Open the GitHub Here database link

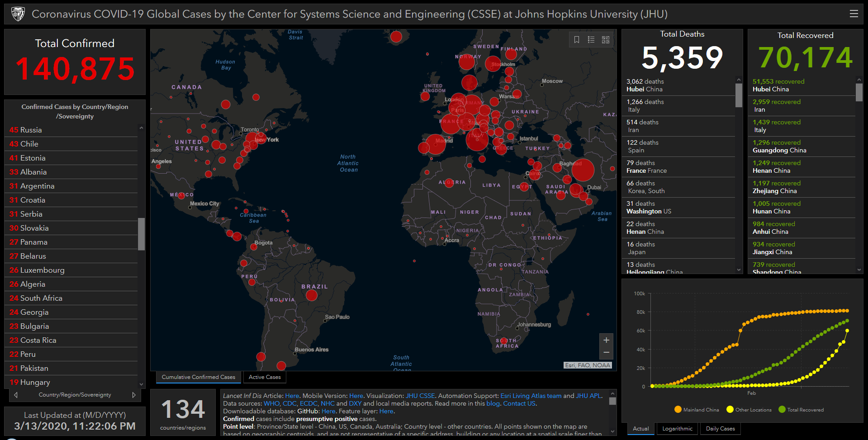tap(328, 411)
